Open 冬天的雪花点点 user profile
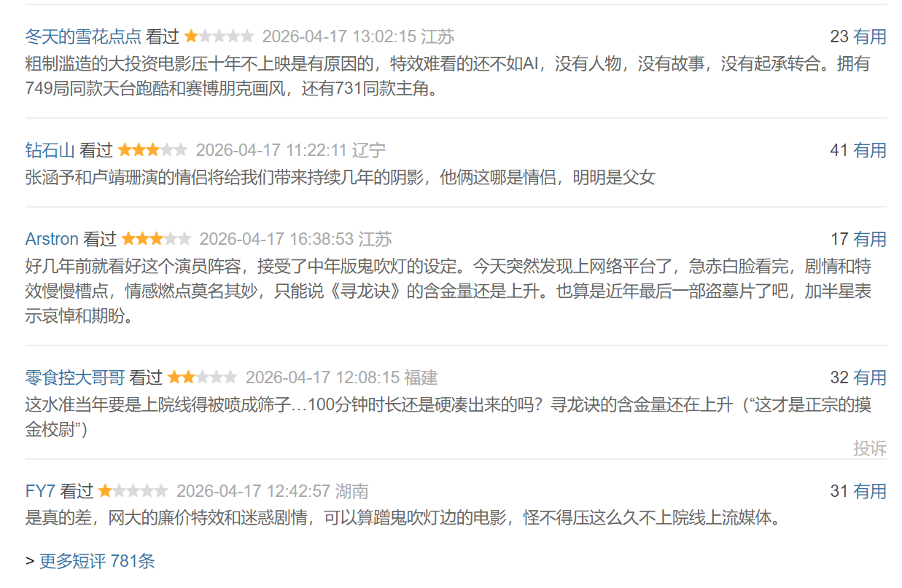 (x=83, y=36)
